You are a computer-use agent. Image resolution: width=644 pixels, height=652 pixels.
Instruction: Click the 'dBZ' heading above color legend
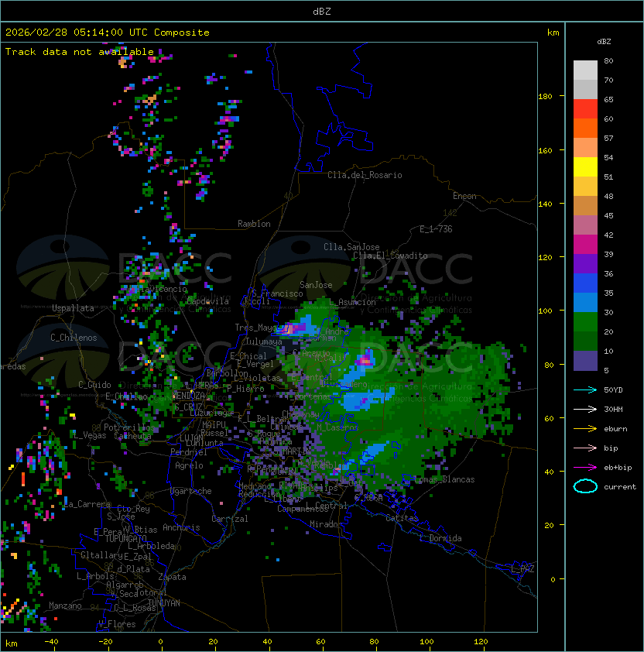(604, 42)
